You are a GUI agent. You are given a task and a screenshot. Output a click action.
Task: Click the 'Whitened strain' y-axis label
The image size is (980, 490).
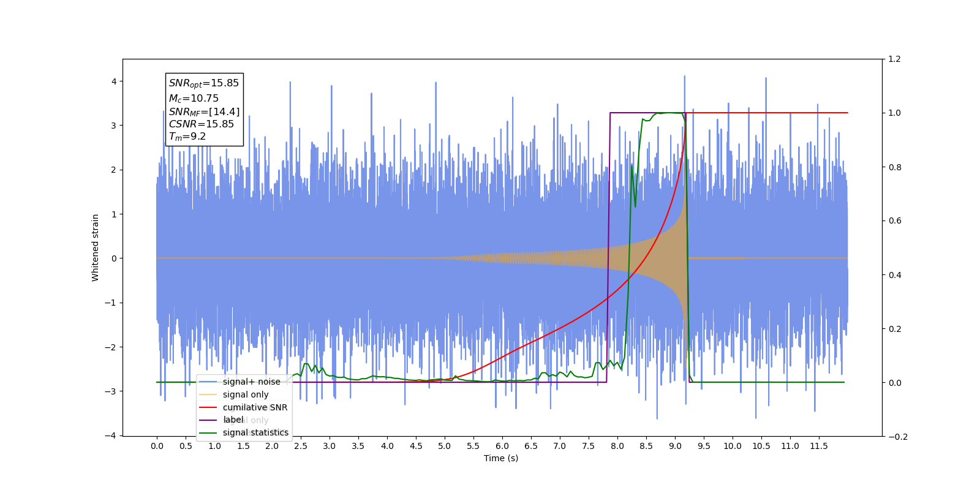95,247
